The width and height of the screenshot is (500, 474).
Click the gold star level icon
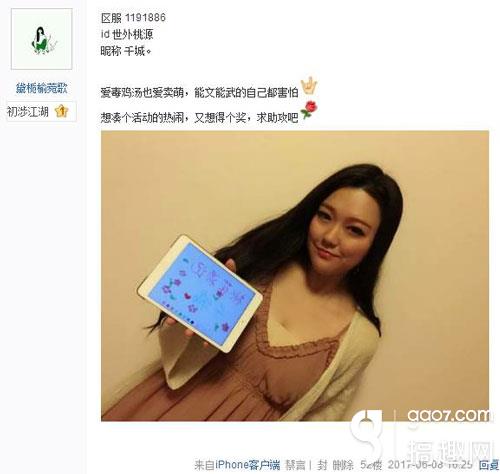click(x=62, y=111)
